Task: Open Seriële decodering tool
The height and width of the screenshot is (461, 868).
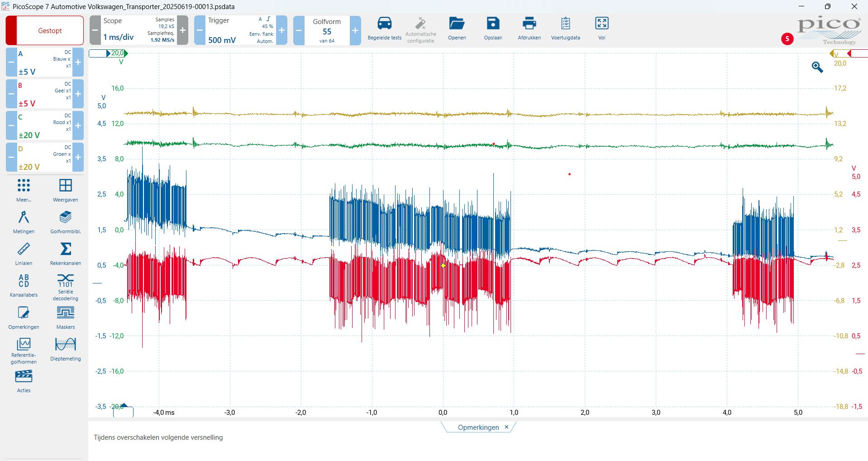Action: 66,281
